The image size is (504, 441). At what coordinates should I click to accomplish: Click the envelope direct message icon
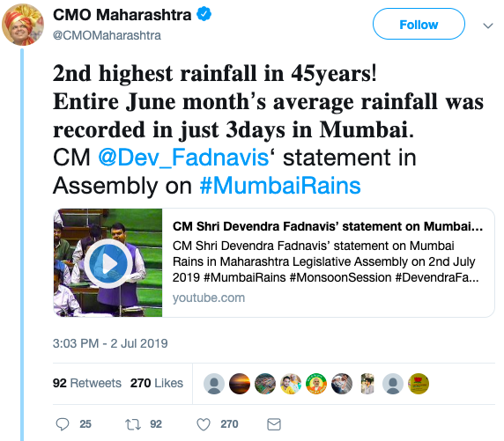[x=274, y=424]
